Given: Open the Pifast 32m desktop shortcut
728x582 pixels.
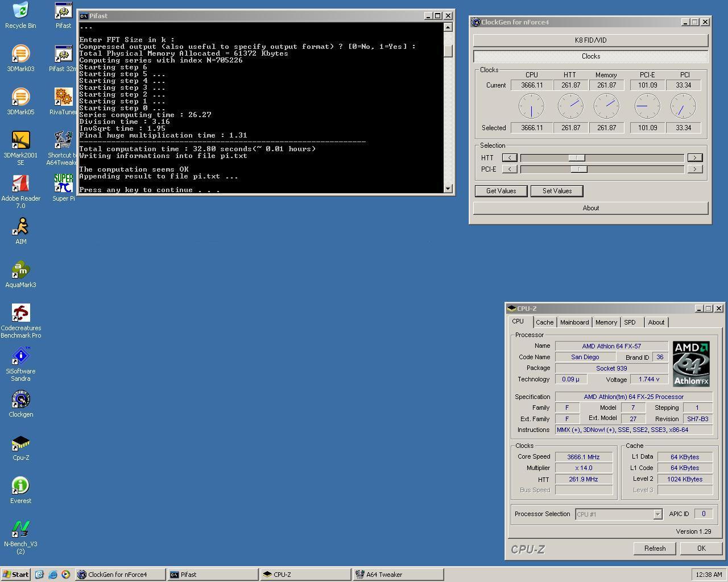Looking at the screenshot, I should tap(63, 59).
